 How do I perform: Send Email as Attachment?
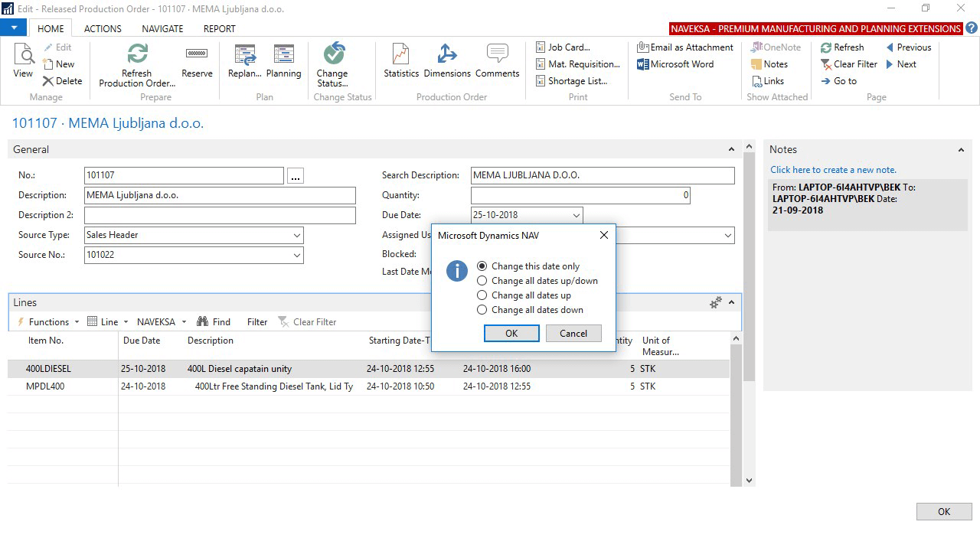(x=685, y=47)
